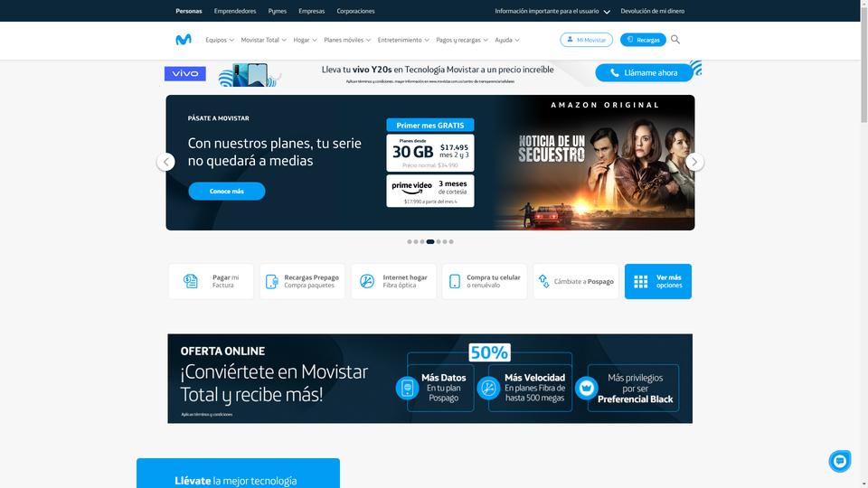Image resolution: width=868 pixels, height=488 pixels.
Task: Expand the Ayuda menu
Action: (x=507, y=40)
